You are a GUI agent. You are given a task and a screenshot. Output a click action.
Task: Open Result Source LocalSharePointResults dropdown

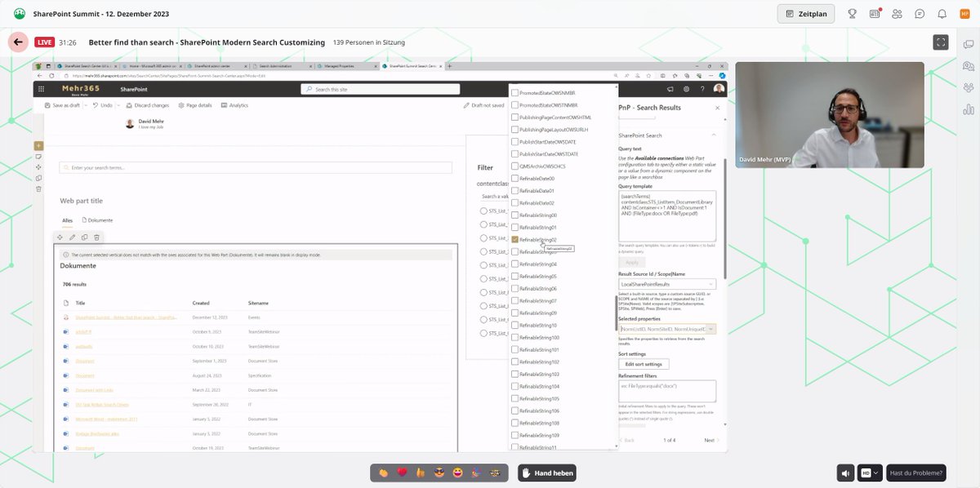tap(667, 284)
